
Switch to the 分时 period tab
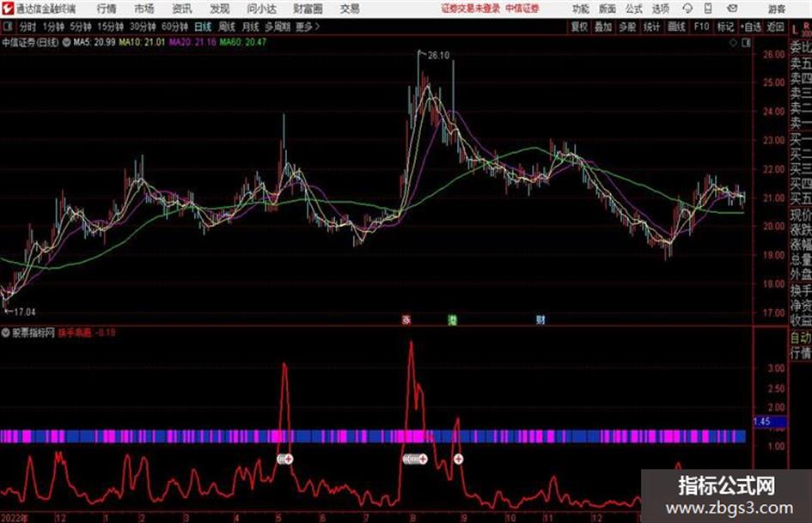tap(27, 27)
